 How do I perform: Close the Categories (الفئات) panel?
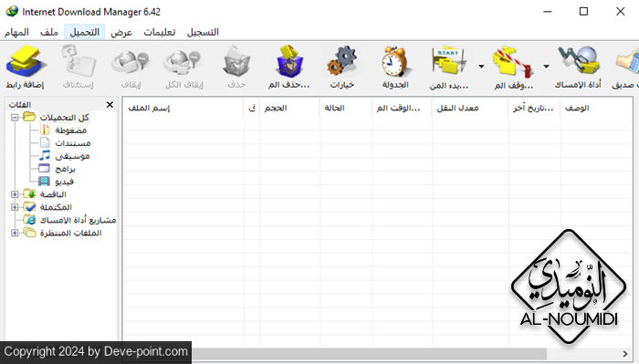[110, 105]
